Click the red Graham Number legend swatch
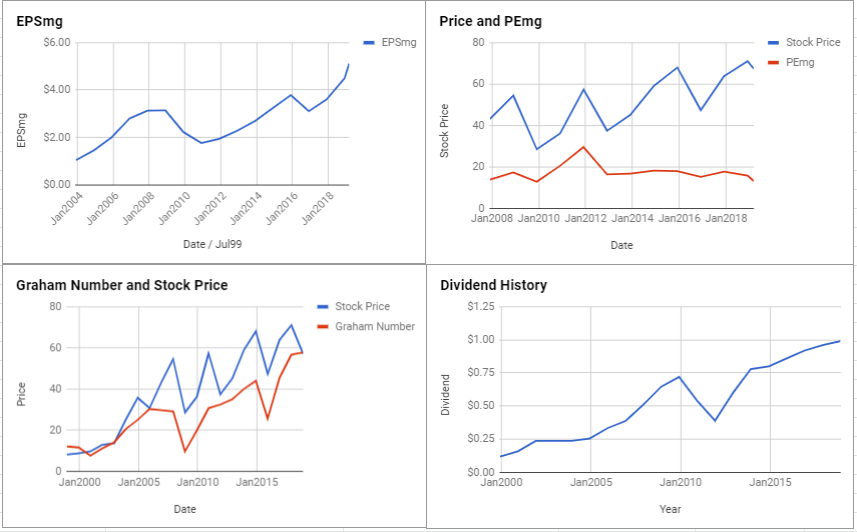The width and height of the screenshot is (857, 532). 322,327
